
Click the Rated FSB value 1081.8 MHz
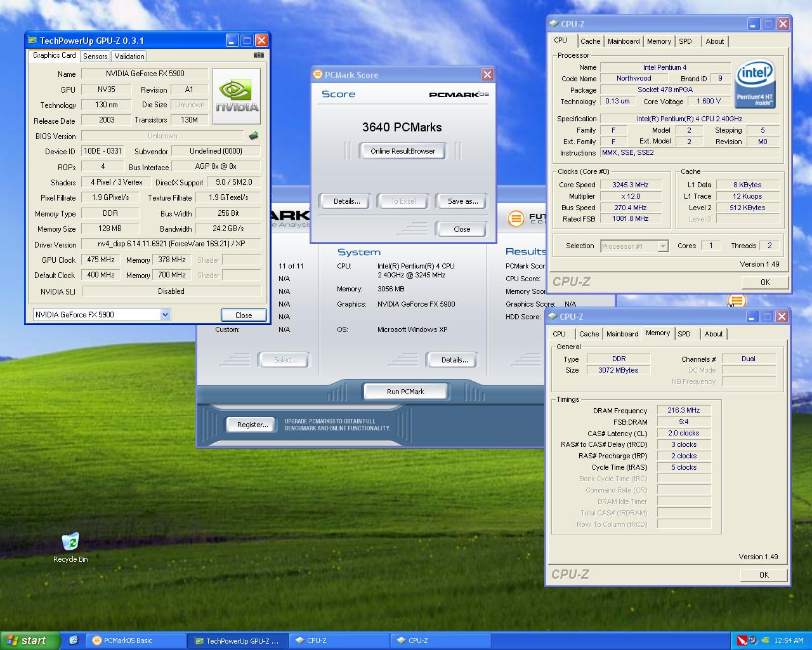631,219
